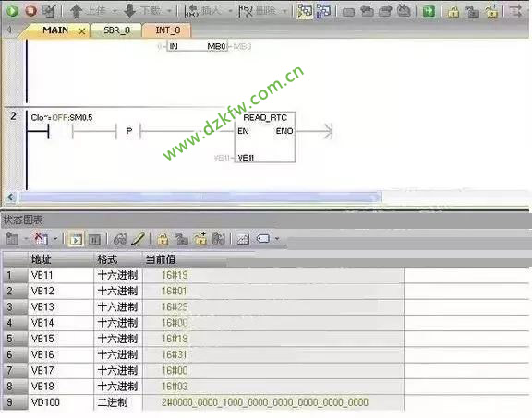Open the insert (插入) dropdown arrow
Image resolution: width=532 pixels, height=418 pixels.
click(230, 11)
